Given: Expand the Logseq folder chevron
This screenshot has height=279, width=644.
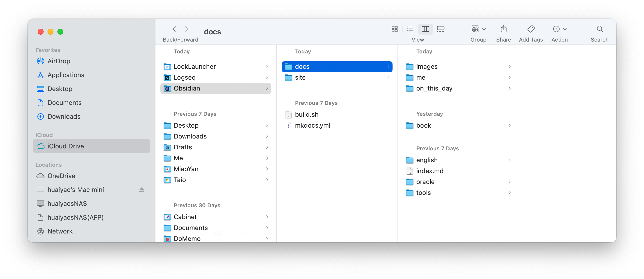Looking at the screenshot, I should pyautogui.click(x=267, y=77).
